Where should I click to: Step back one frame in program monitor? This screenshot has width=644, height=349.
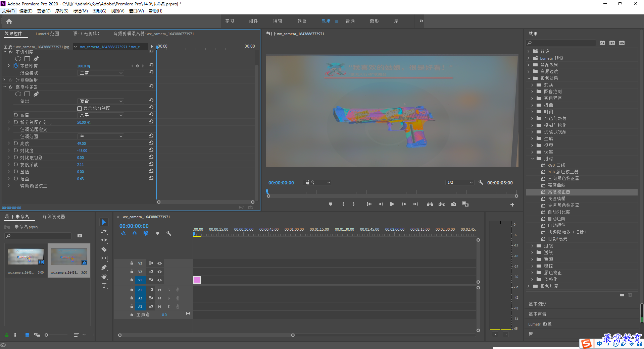[x=381, y=204]
